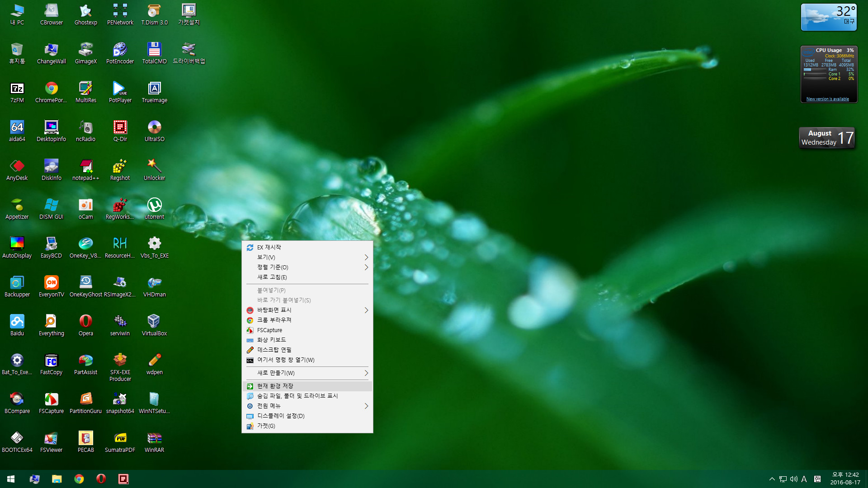Choose 크롬 브라우저 in context menu
868x488 pixels.
click(x=307, y=320)
